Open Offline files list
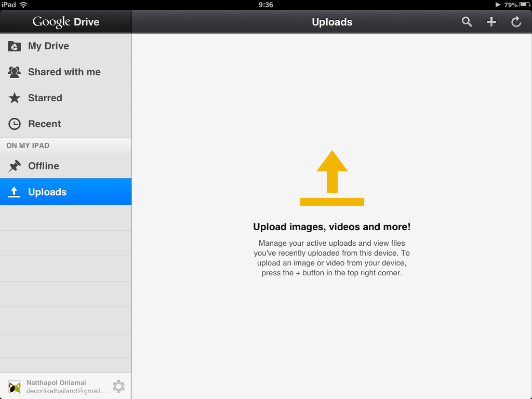 [x=66, y=166]
